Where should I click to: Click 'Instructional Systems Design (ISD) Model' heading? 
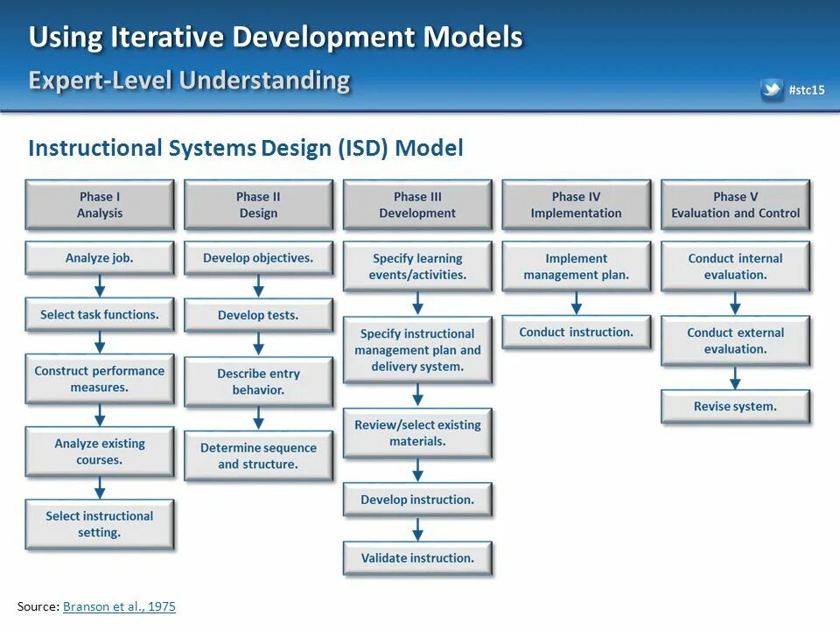pyautogui.click(x=246, y=148)
